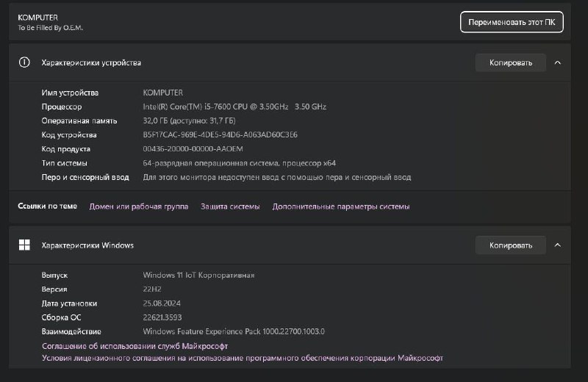Click the install date 25.08.2024
Viewport: 588px width, 382px height.
tap(162, 303)
